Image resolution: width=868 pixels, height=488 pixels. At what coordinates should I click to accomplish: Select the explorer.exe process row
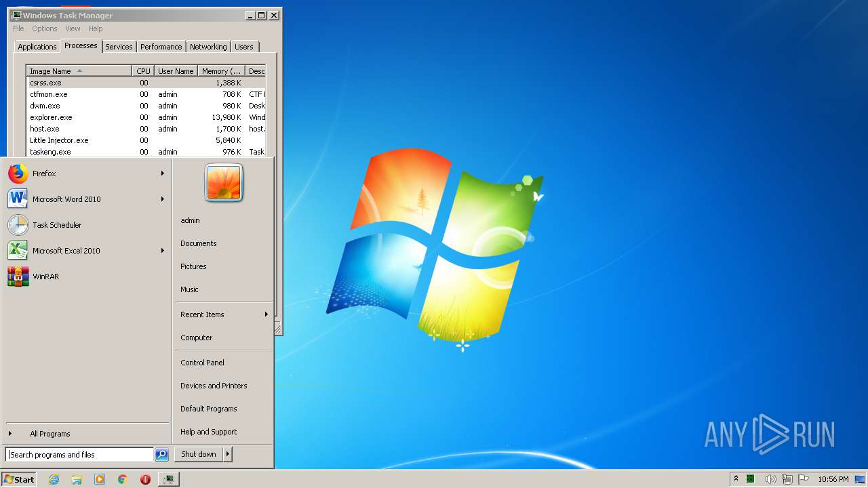tap(146, 117)
